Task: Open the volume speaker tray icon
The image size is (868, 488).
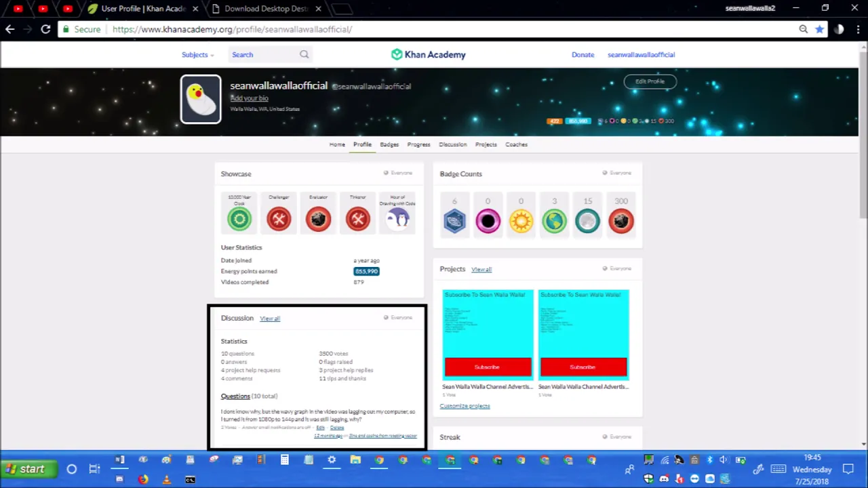Action: coord(724,460)
